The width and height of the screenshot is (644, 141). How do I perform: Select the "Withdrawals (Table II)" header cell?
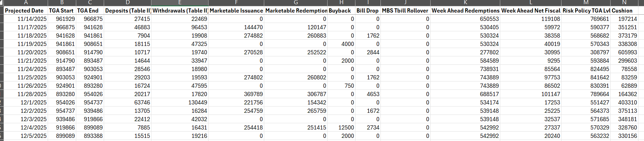[180, 10]
